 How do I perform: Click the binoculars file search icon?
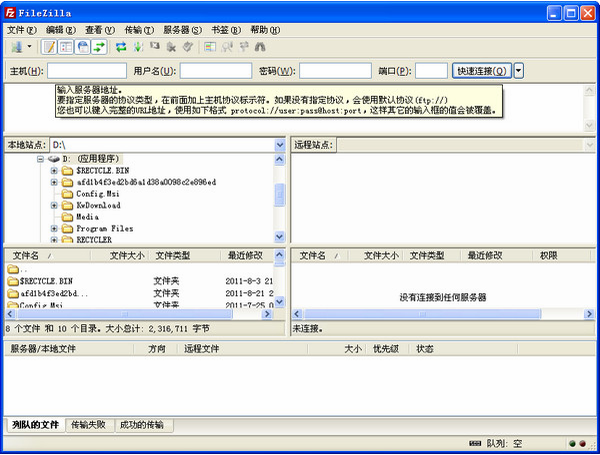tap(260, 47)
